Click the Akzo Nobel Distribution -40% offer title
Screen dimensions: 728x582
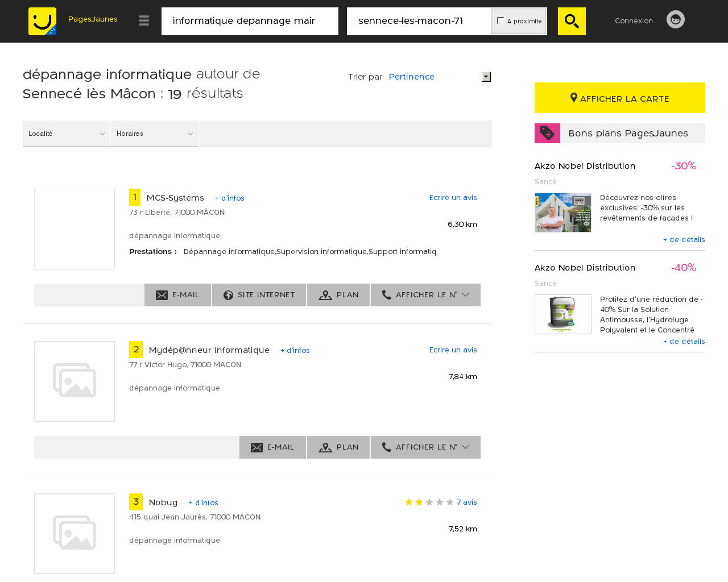pos(585,268)
